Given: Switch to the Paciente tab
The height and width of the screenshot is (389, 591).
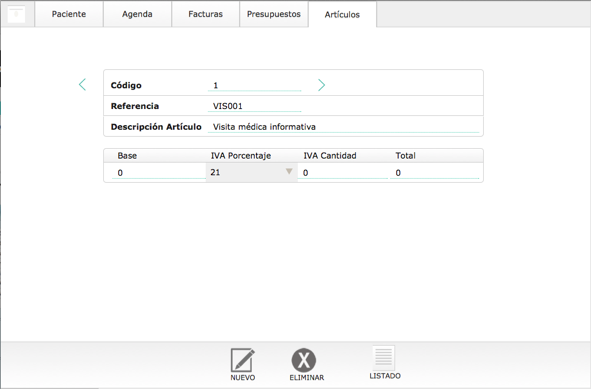Looking at the screenshot, I should click(x=69, y=14).
